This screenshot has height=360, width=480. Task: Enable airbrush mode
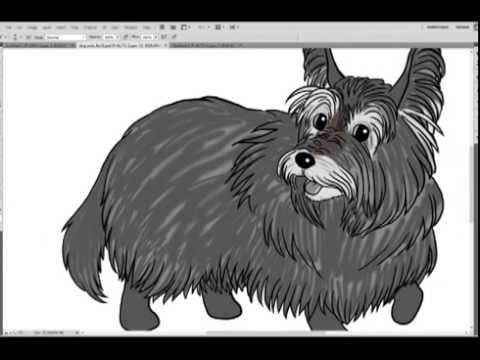point(164,37)
